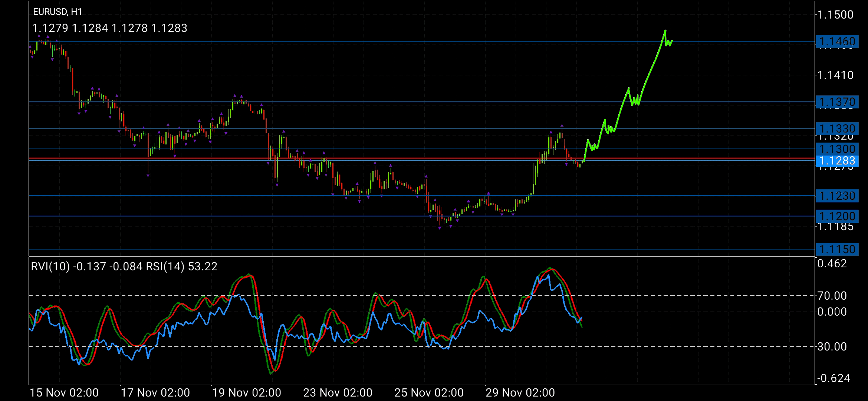Screen dimensions: 868x401
Task: Click the 70.00 overbought level label
Action: click(x=832, y=296)
